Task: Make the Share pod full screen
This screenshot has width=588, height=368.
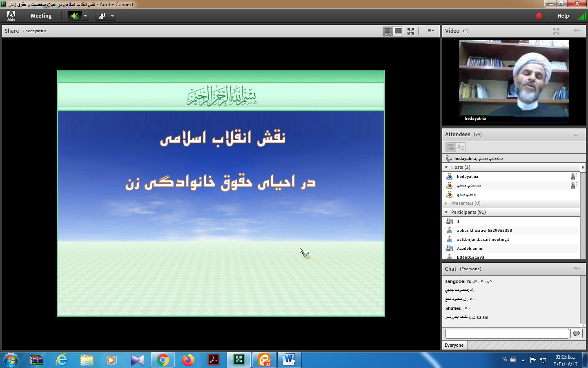Action: click(x=411, y=31)
